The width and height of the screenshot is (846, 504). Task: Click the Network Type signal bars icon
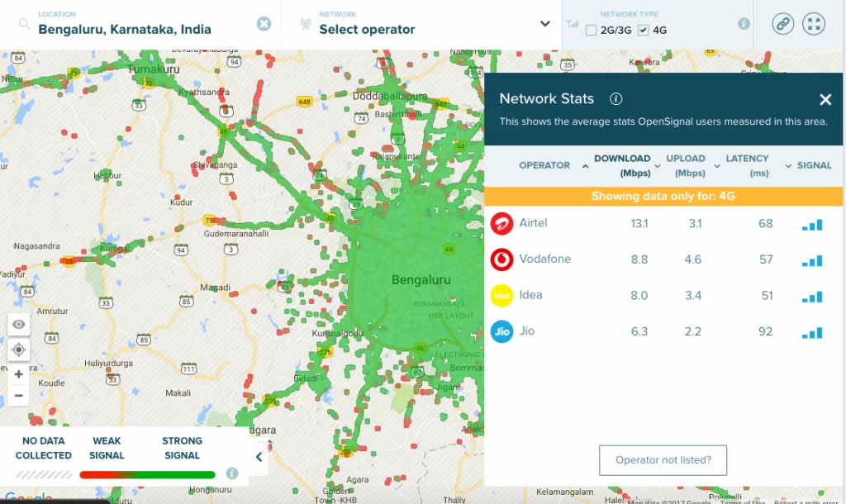(x=573, y=24)
